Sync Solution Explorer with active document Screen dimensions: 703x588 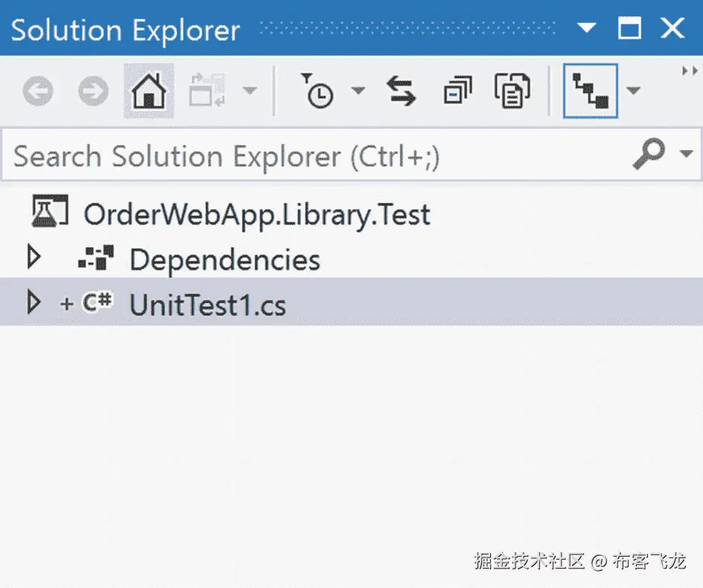coord(402,91)
